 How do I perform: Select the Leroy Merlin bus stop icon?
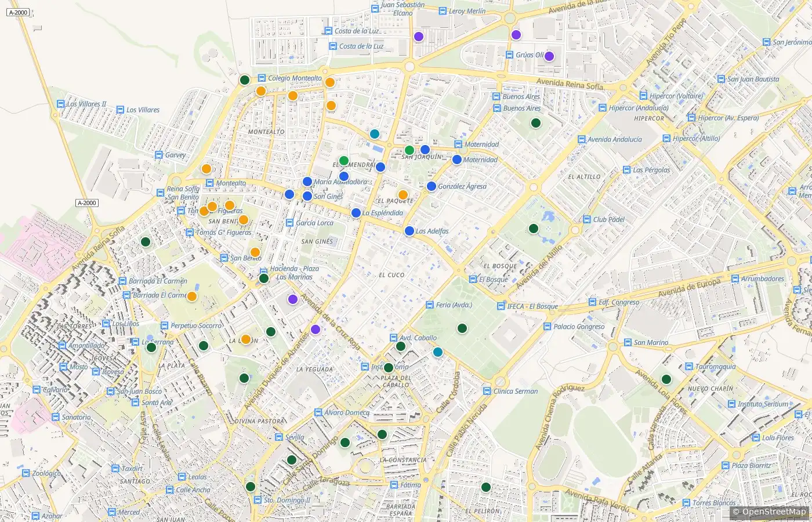(443, 11)
